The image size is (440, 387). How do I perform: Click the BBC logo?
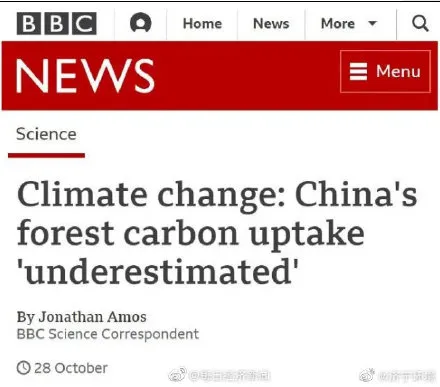[57, 24]
